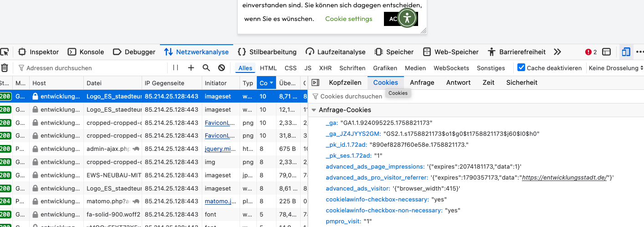Filter requests by XHR type
The width and height of the screenshot is (644, 227).
[325, 68]
